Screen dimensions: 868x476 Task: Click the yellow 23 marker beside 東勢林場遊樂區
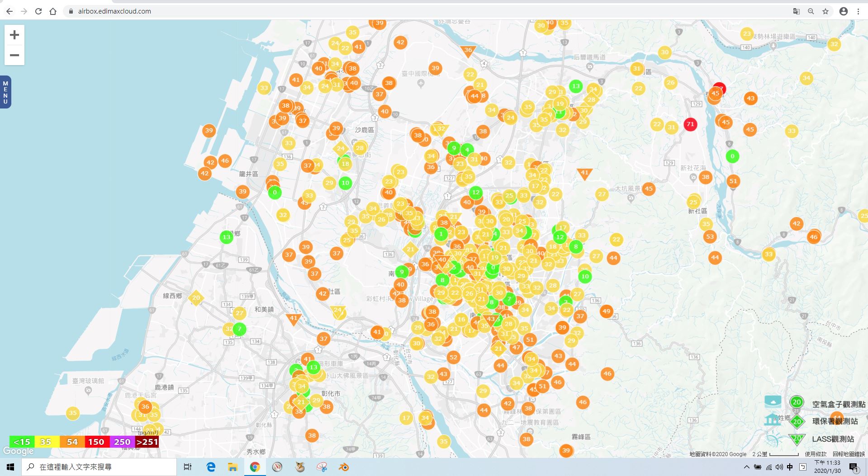click(x=747, y=33)
